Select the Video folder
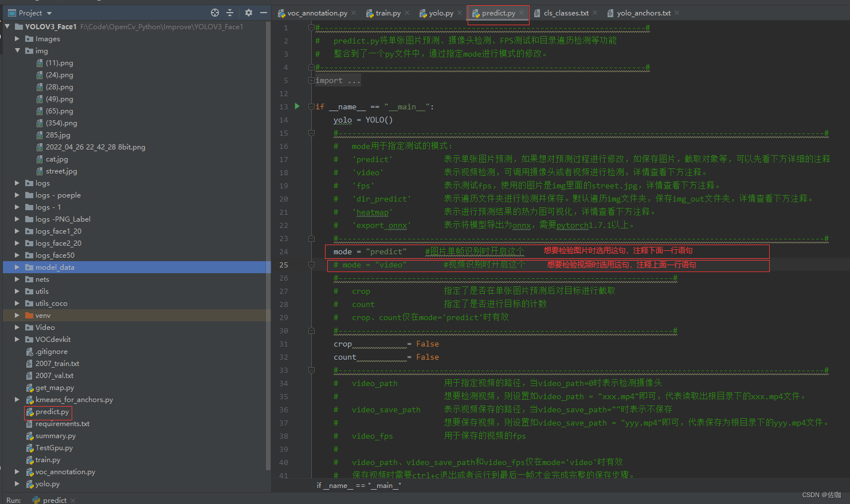 45,327
